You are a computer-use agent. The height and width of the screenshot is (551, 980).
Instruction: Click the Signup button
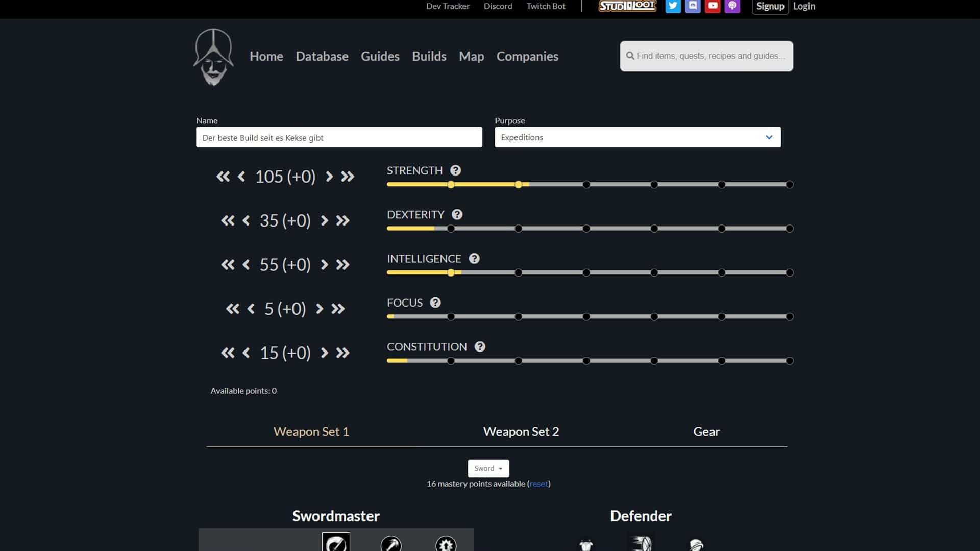point(770,6)
